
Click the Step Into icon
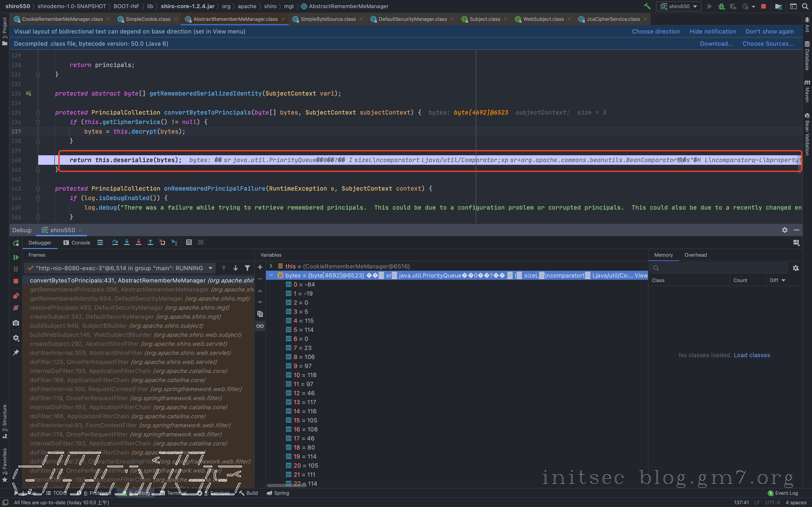click(x=126, y=242)
